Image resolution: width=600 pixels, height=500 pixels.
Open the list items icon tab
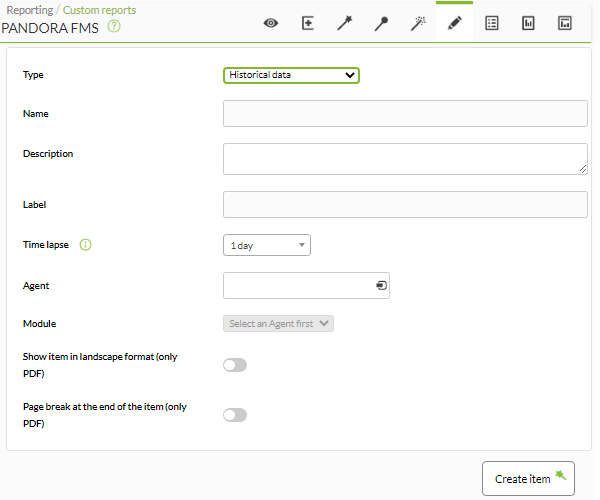pos(492,23)
